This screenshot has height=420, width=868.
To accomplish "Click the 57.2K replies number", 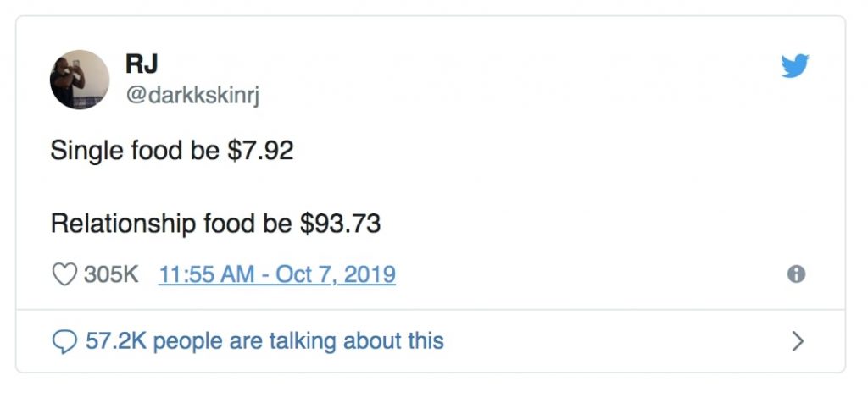I will pos(116,341).
